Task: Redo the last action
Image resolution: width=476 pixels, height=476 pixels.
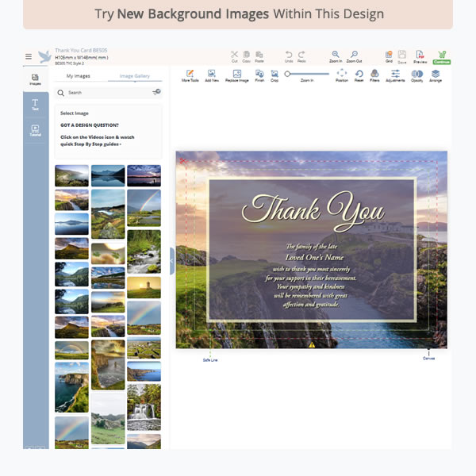Action: (x=301, y=56)
